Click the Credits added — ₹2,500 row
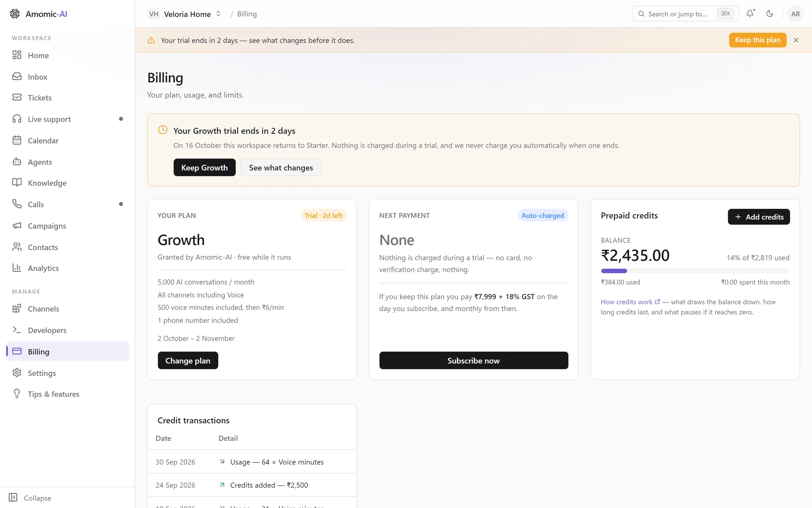Image resolution: width=812 pixels, height=508 pixels. [x=252, y=485]
